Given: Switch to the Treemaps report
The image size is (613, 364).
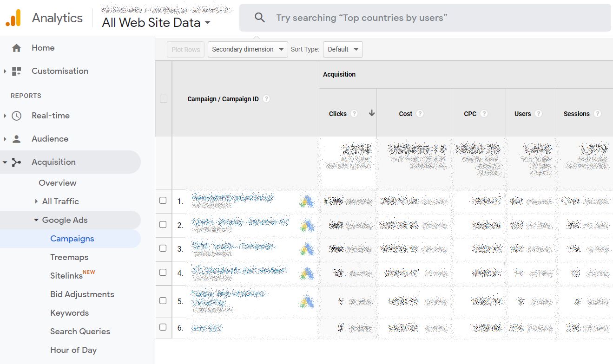Looking at the screenshot, I should point(70,257).
